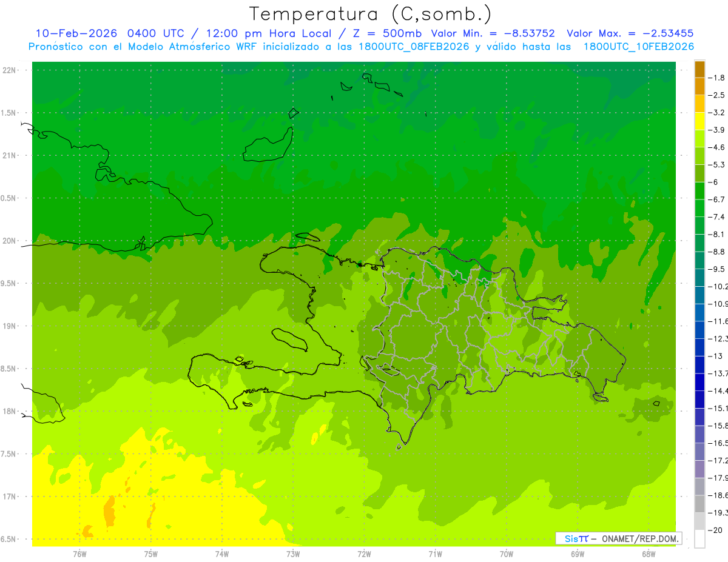Click the deep blue swatch between -13.7 and -14.4
The width and height of the screenshot is (728, 562).
[x=699, y=382]
